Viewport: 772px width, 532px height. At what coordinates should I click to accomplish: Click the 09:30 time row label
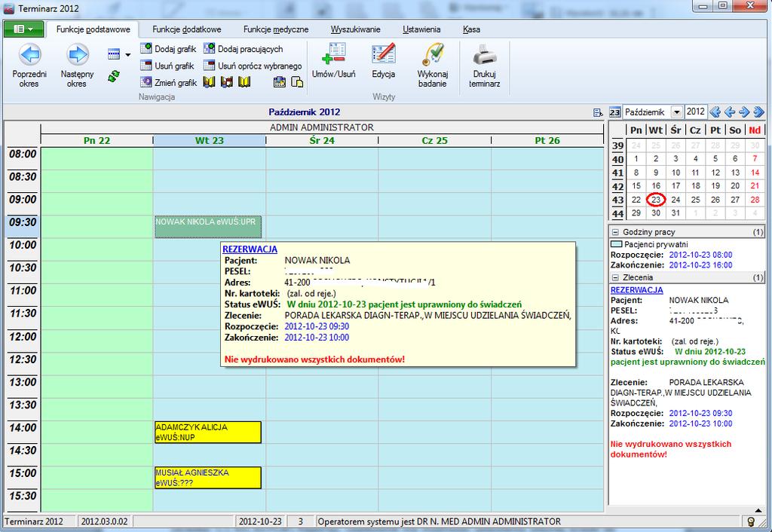[x=23, y=222]
